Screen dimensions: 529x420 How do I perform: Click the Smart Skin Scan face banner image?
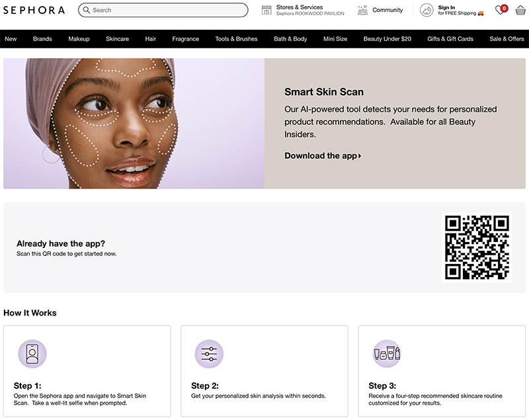tap(134, 124)
